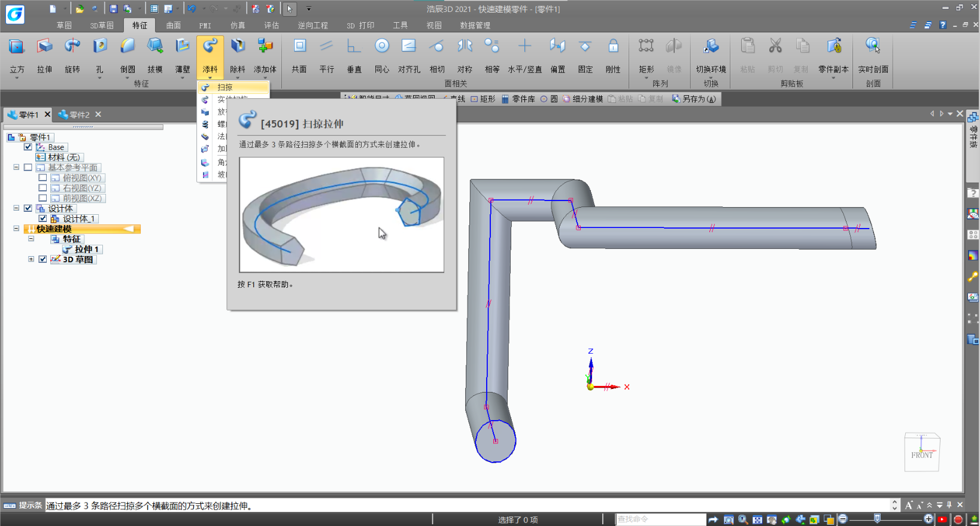Toggle the 设计体 group checkbox
The image size is (980, 526).
click(x=28, y=208)
